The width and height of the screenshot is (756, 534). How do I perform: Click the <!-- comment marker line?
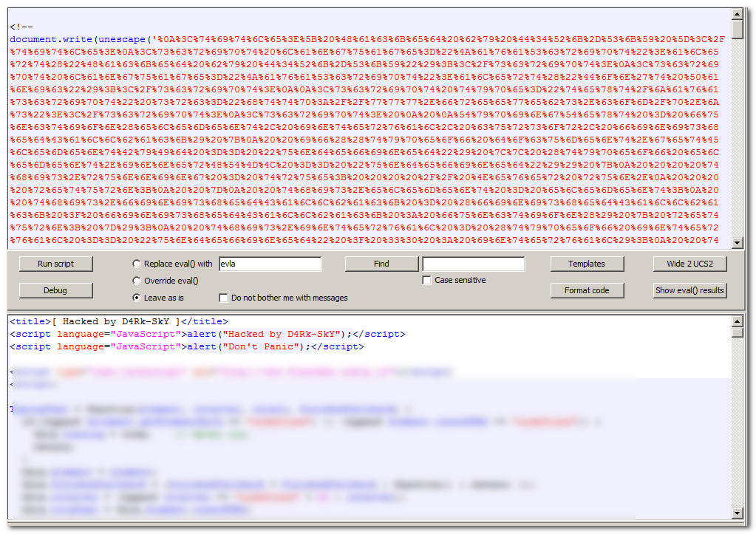[x=21, y=27]
